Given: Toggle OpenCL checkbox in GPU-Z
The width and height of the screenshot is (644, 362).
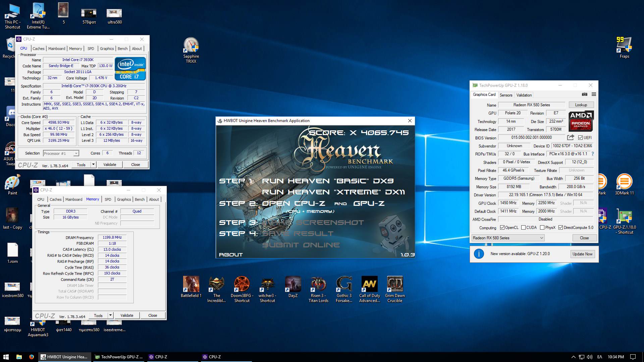Looking at the screenshot, I should (502, 228).
